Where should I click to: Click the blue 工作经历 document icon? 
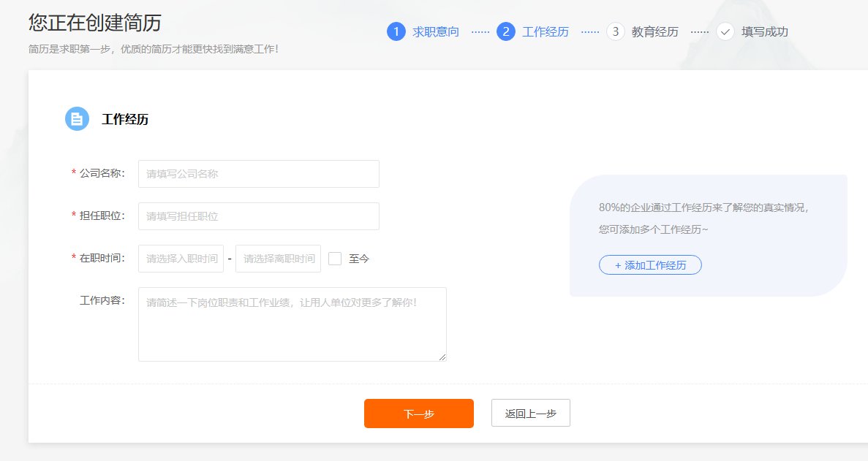pyautogui.click(x=78, y=118)
